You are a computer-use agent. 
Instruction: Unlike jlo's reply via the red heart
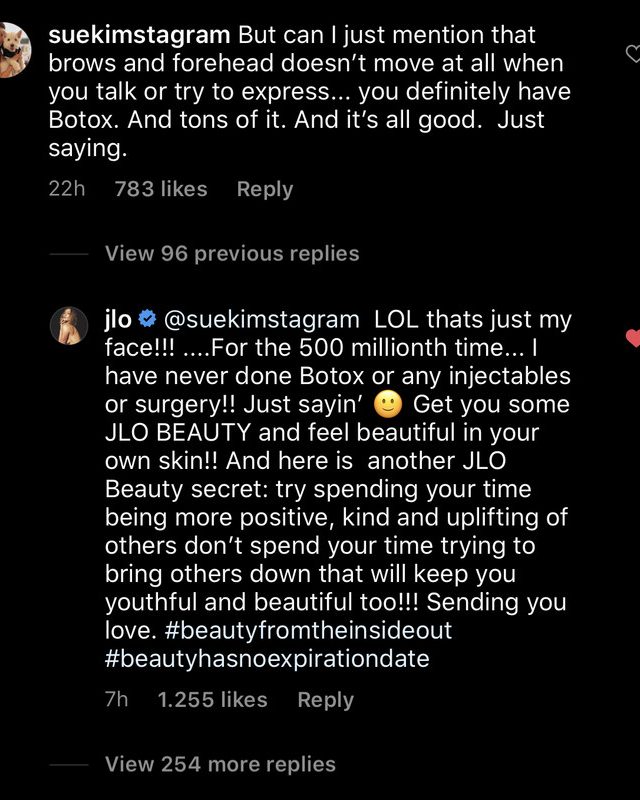click(632, 339)
